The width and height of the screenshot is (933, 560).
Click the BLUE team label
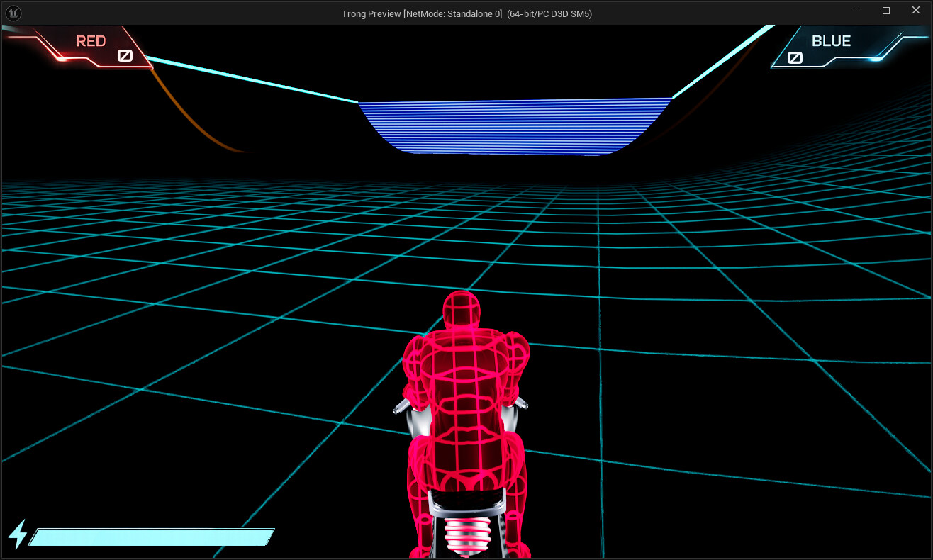pos(831,41)
